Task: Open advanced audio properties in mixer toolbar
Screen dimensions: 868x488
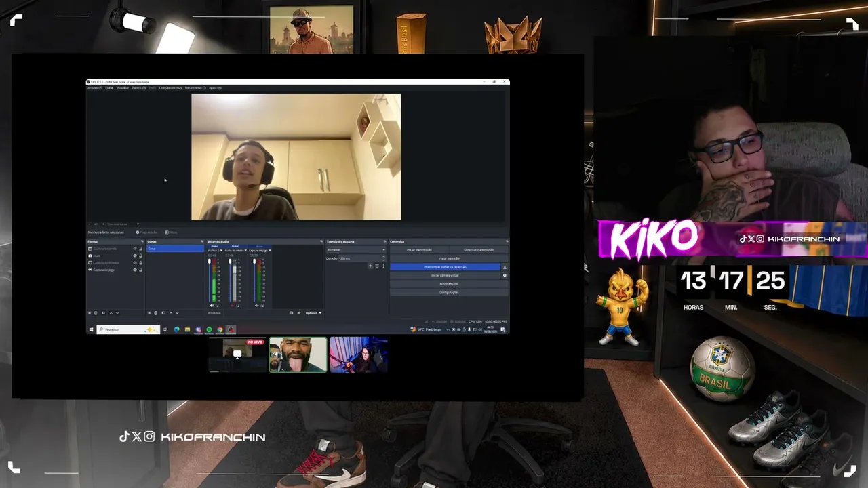Action: click(x=299, y=313)
